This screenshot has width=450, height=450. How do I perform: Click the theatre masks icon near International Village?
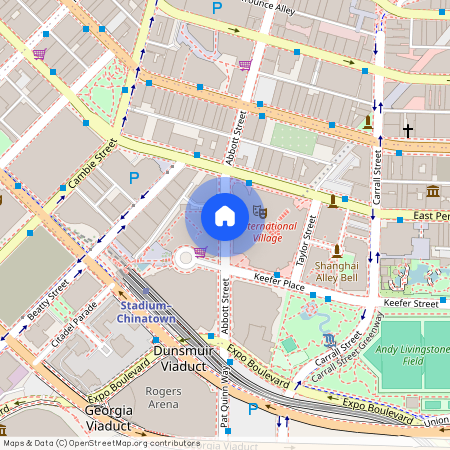pyautogui.click(x=260, y=212)
